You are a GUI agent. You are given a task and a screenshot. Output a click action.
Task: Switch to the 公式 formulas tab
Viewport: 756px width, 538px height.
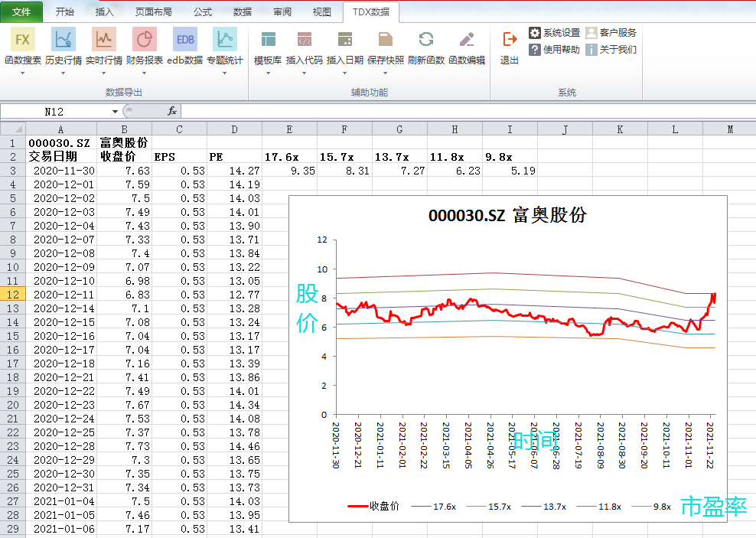203,12
